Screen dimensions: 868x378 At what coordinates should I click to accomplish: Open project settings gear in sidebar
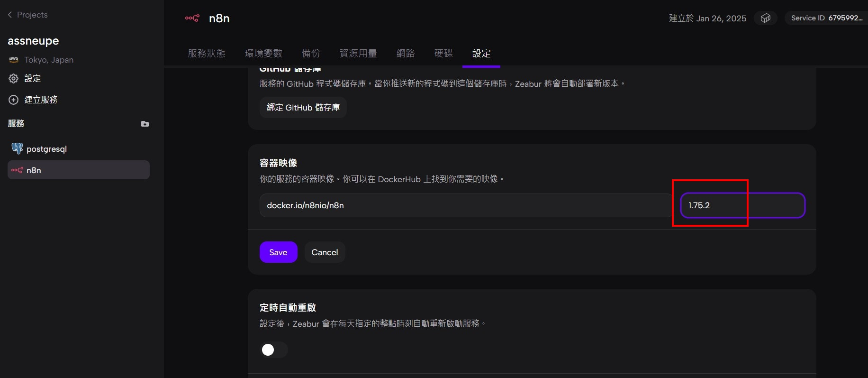[x=14, y=78]
